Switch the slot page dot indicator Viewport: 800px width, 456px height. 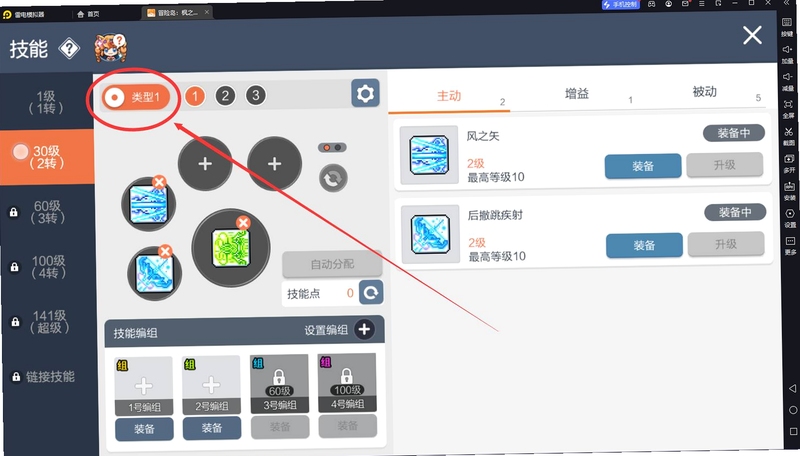[x=332, y=147]
